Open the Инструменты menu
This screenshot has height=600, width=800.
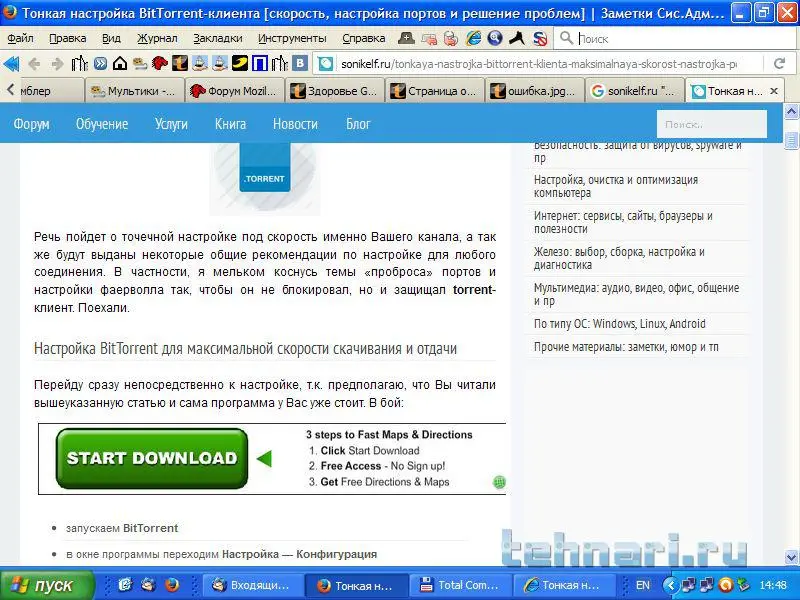click(x=292, y=38)
